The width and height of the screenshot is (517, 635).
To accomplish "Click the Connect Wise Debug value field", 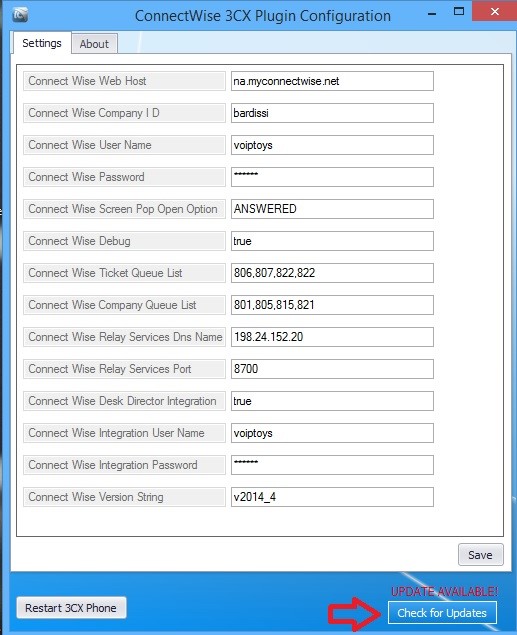I will coord(332,241).
